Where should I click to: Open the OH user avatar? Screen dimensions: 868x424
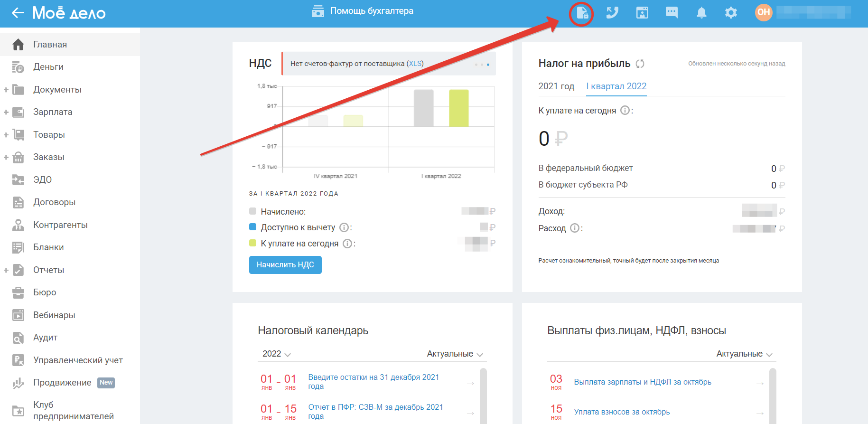click(x=764, y=12)
